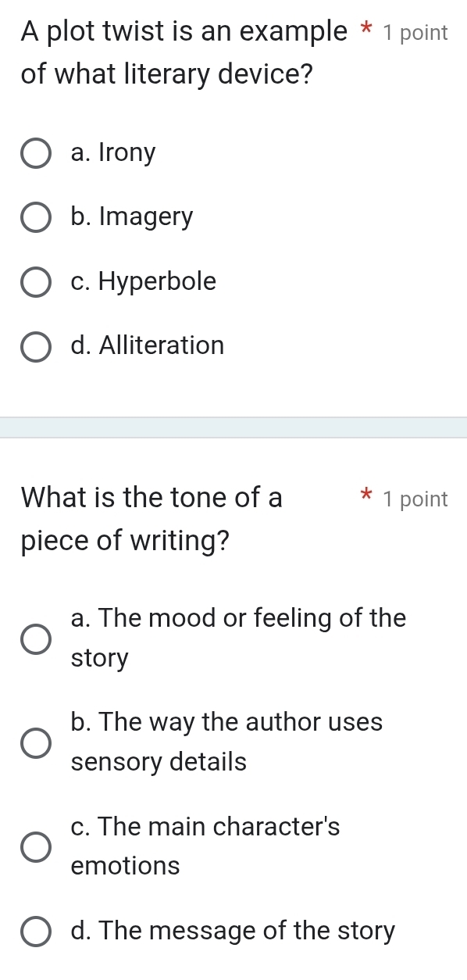
Task: Choose "The mood or feeling of the story"
Action: (x=34, y=638)
